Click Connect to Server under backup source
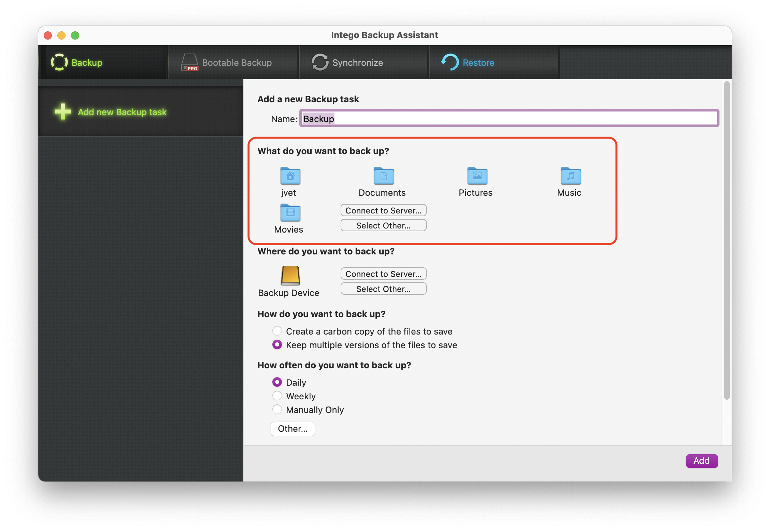Screen dimensions: 770x532 click(384, 210)
